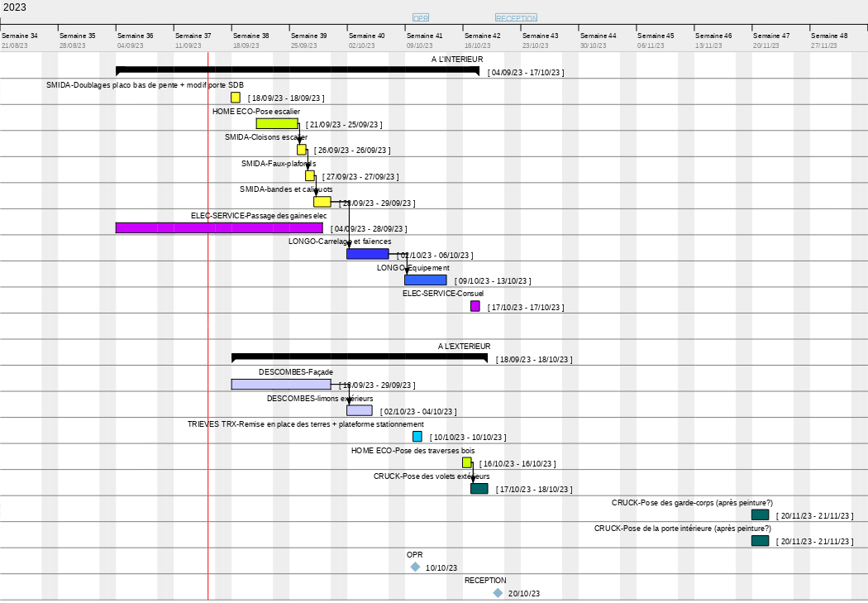Click the LONGO-Carrelage et faïences blue bar
Screen dimensions: 868x603
368,254
